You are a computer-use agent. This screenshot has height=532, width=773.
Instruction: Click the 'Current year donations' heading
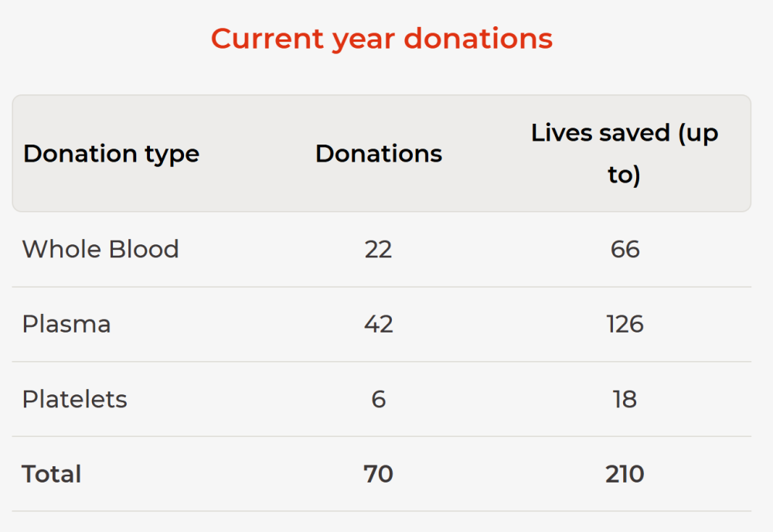pyautogui.click(x=382, y=39)
